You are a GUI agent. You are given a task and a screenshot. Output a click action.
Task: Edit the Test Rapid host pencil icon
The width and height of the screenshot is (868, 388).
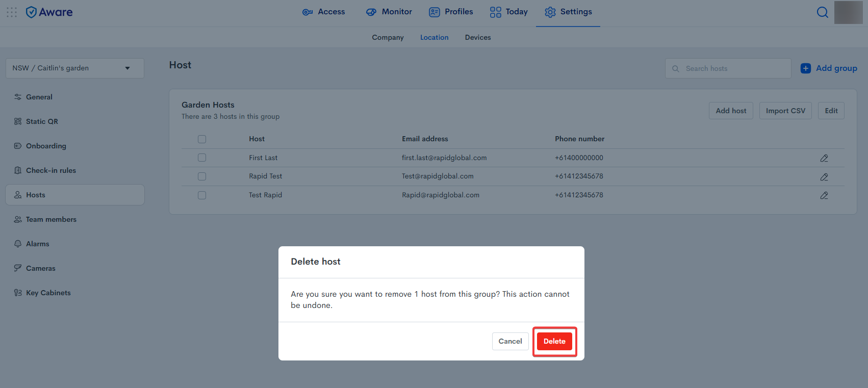[824, 195]
